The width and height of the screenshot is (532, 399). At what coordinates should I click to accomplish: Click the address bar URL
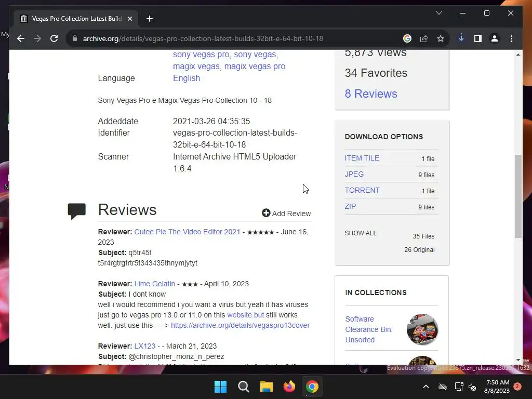(x=203, y=38)
